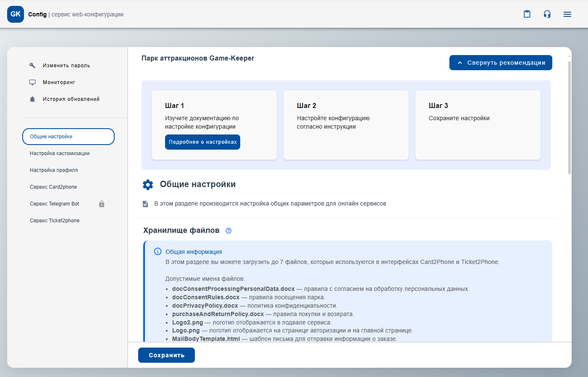Open the clipboard icon in the header

click(x=527, y=14)
